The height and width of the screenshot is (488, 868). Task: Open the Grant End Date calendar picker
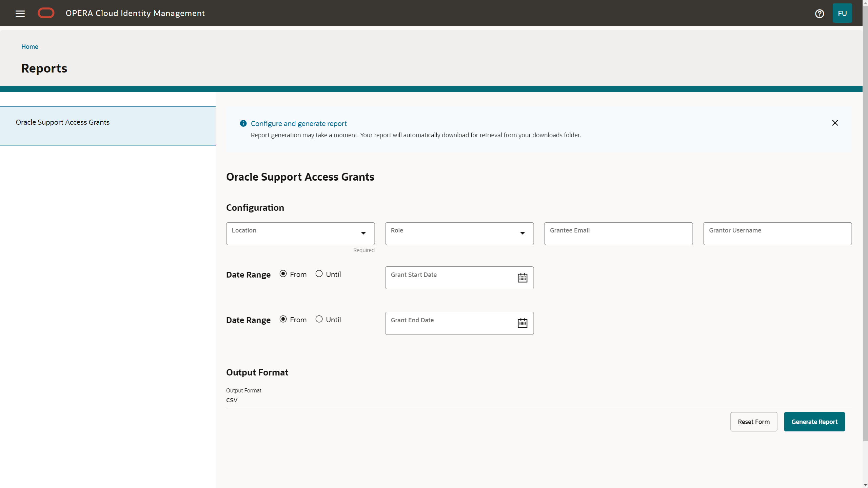click(522, 323)
